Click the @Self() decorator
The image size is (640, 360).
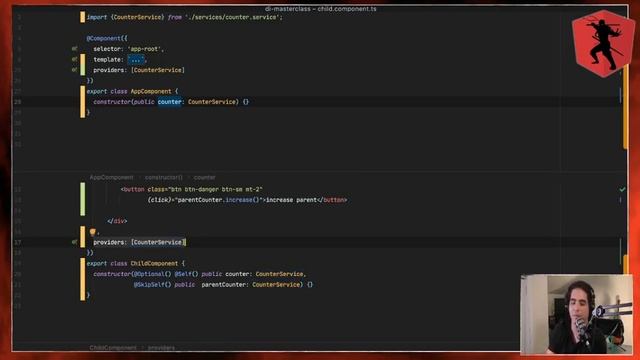186,274
